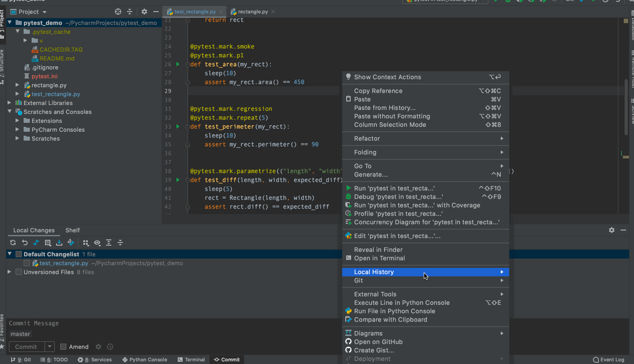Hide the Commit tool window
Viewport: 634px width, 364px height.
[623, 230]
